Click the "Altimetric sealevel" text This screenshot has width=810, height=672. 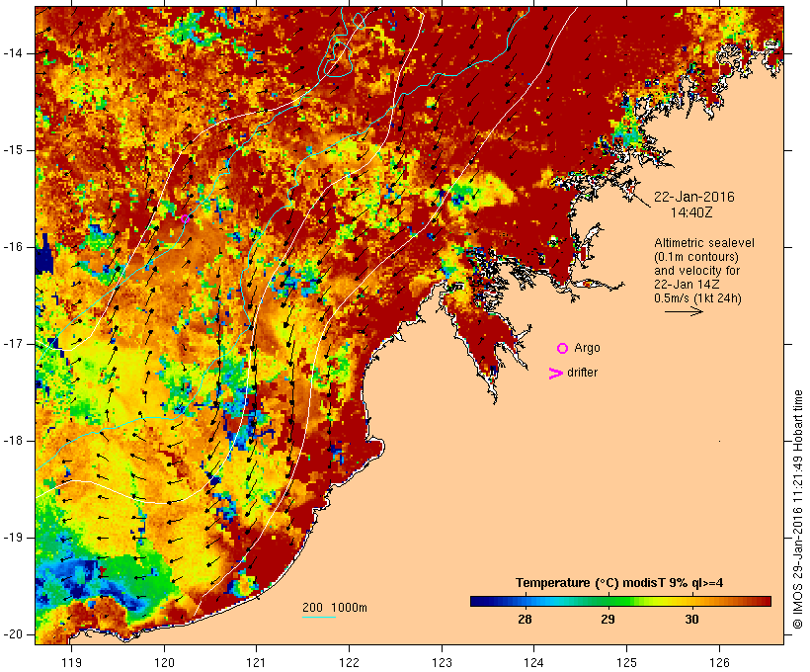pos(704,243)
